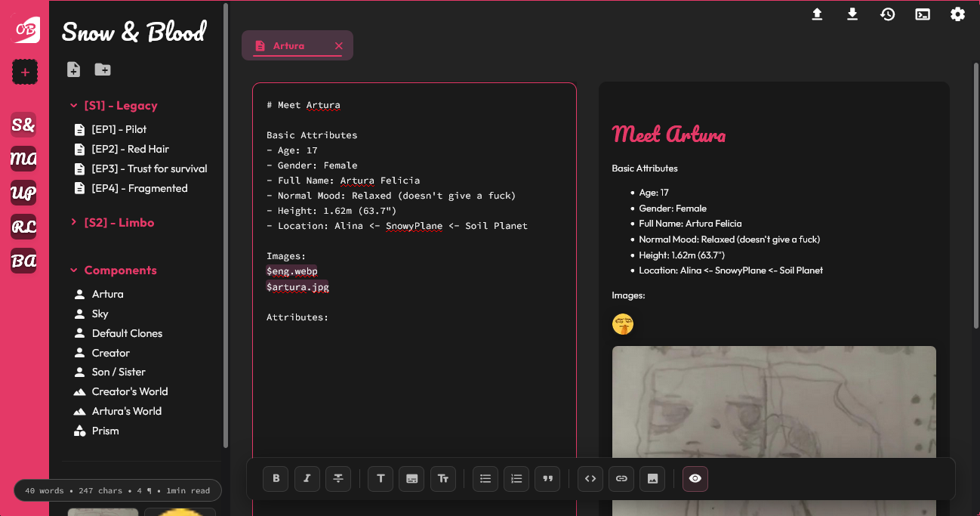Viewport: 980px width, 516px height.
Task: Open the terminal/console icon at top right
Action: [923, 14]
